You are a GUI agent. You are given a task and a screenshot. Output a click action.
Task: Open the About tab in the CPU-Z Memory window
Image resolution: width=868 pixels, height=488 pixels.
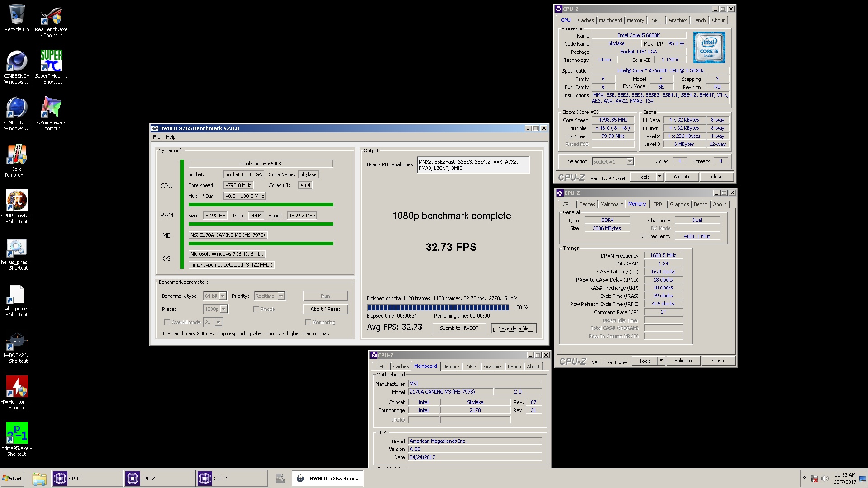click(x=719, y=204)
